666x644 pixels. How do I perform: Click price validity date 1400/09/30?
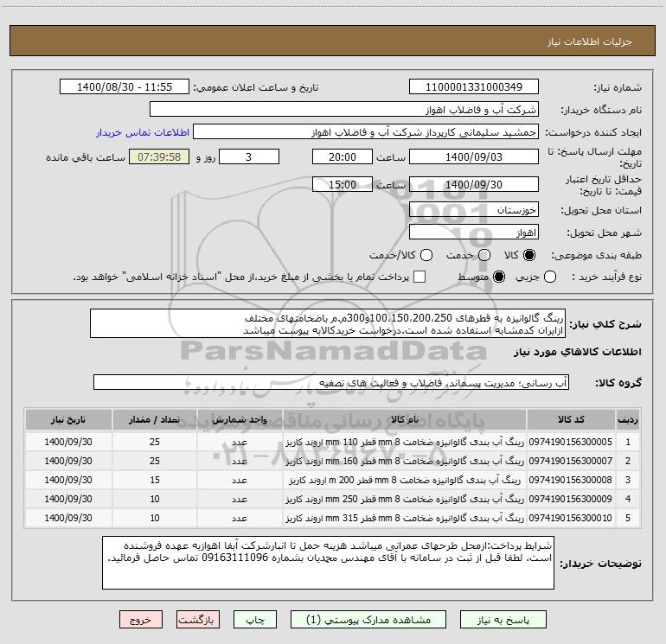tap(474, 185)
